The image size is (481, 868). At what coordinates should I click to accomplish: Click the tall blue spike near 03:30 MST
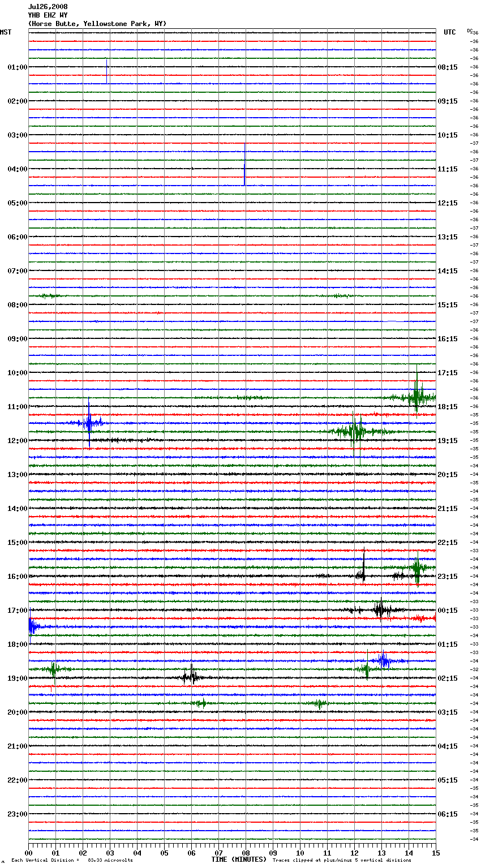tap(244, 164)
